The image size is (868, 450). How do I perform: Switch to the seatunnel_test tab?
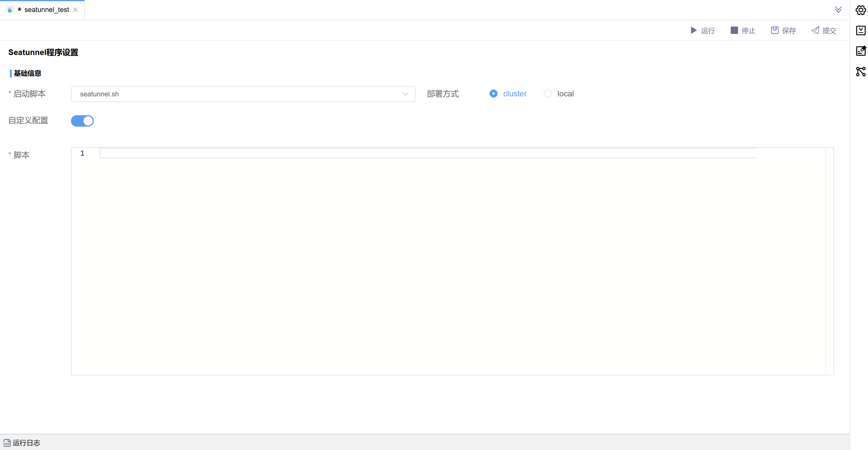46,10
